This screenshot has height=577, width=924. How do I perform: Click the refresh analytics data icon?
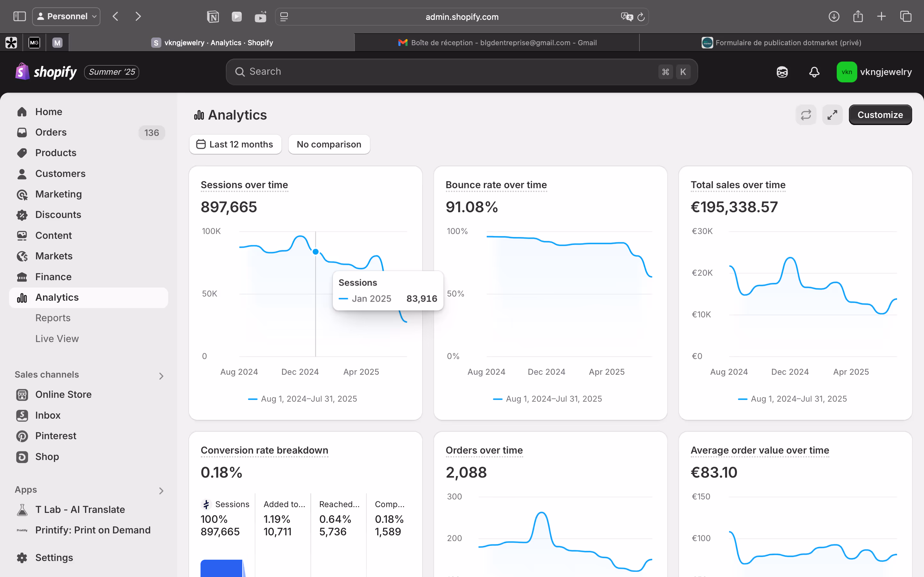pyautogui.click(x=806, y=115)
